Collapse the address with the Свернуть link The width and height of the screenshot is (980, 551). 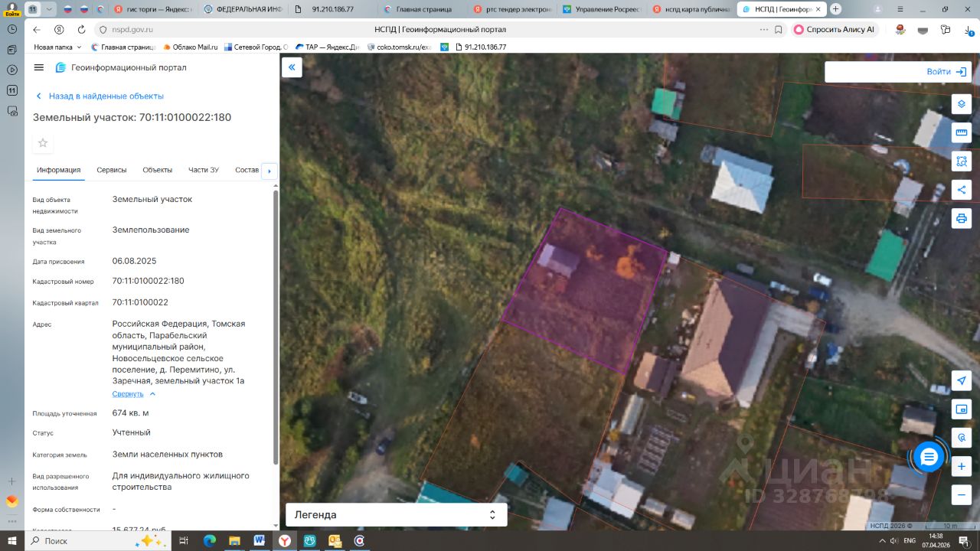(133, 394)
